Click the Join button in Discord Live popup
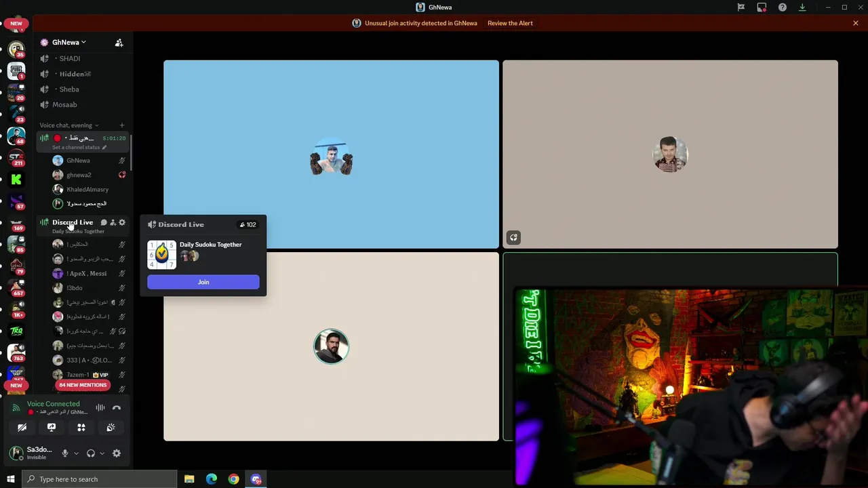This screenshot has width=868, height=488. pyautogui.click(x=203, y=282)
